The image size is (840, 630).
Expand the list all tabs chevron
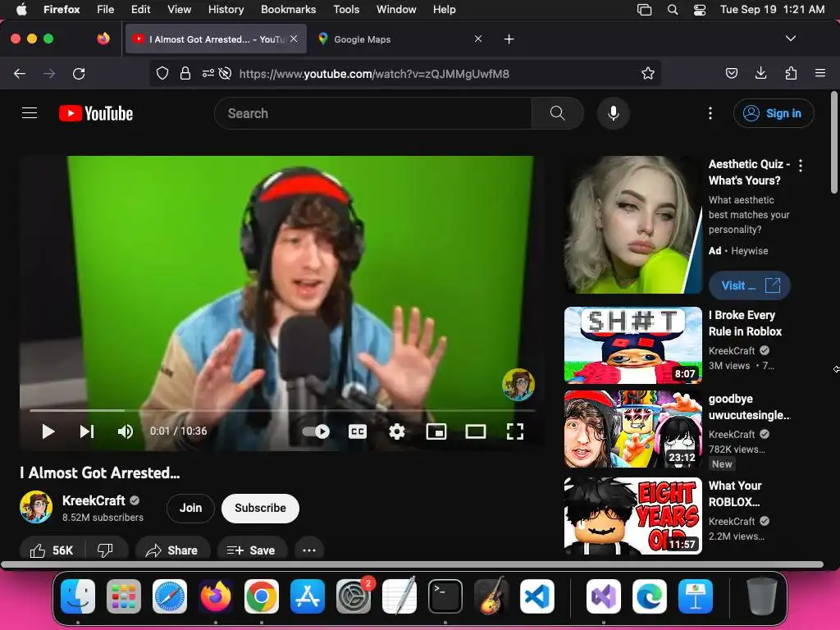pos(790,39)
